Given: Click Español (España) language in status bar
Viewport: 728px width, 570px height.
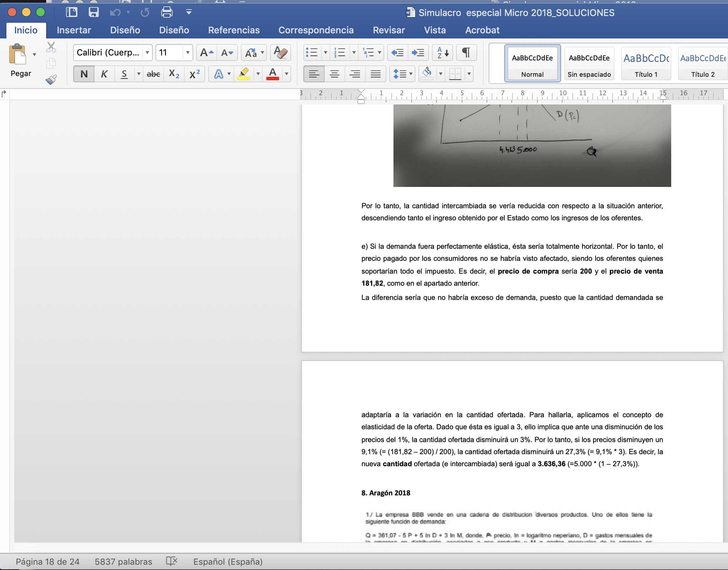Looking at the screenshot, I should 228,561.
